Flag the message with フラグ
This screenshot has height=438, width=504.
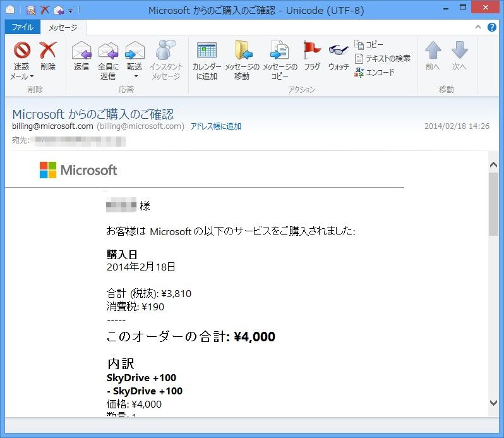[312, 56]
